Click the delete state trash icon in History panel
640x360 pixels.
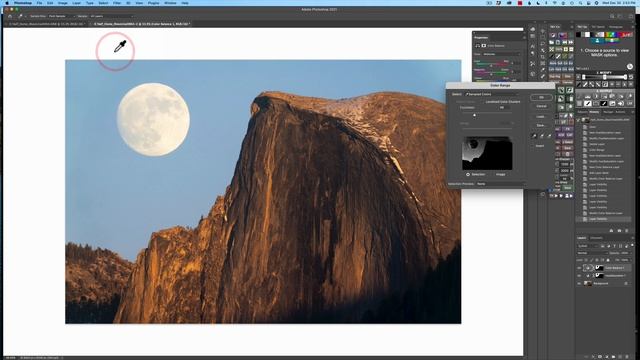627,231
